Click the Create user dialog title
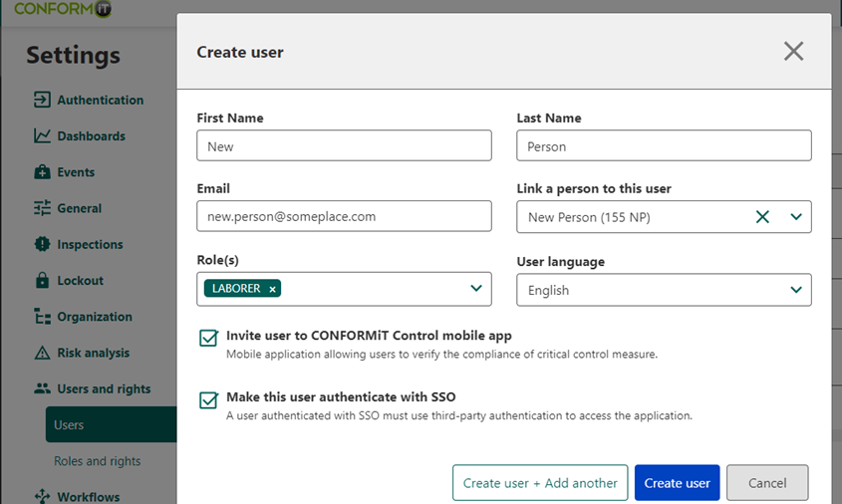The width and height of the screenshot is (842, 504). 240,52
